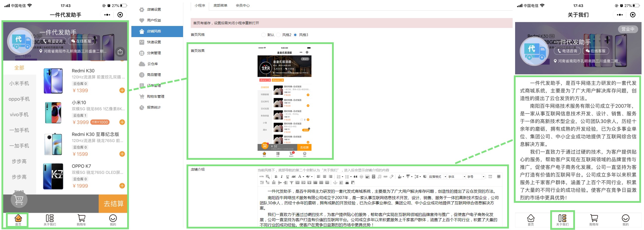Insert image in editor
This screenshot has width=644, height=230.
[367, 177]
